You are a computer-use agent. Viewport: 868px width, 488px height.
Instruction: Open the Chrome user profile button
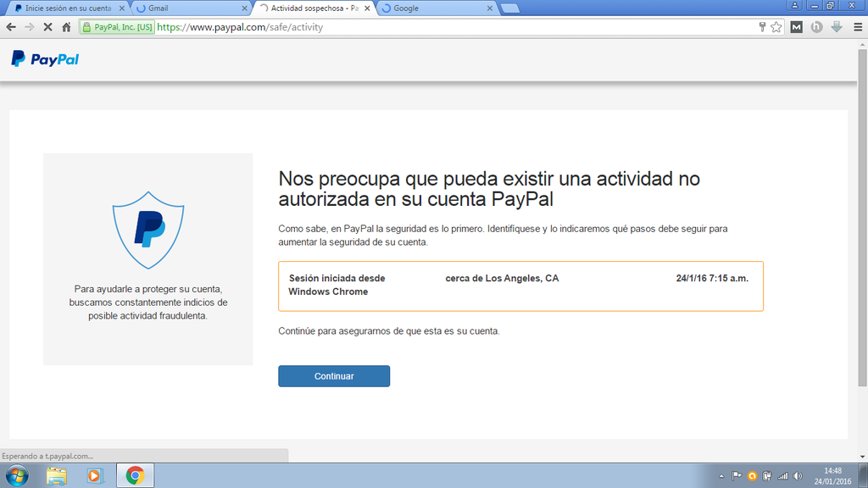tap(794, 6)
